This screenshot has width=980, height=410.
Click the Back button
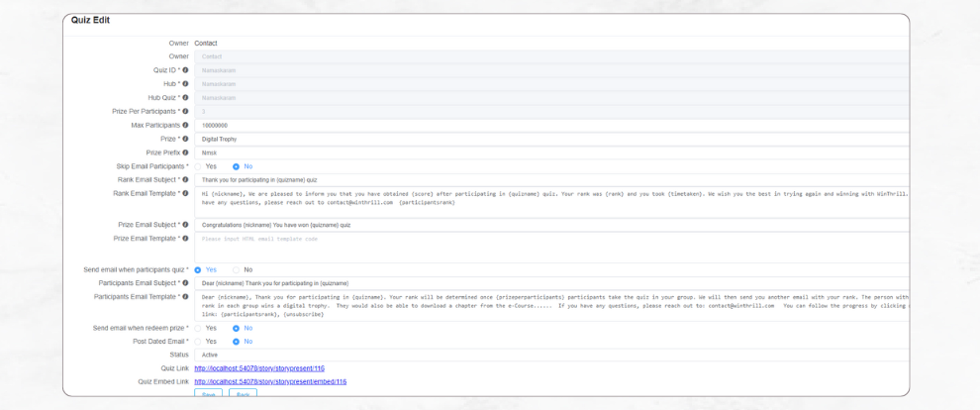click(x=243, y=393)
